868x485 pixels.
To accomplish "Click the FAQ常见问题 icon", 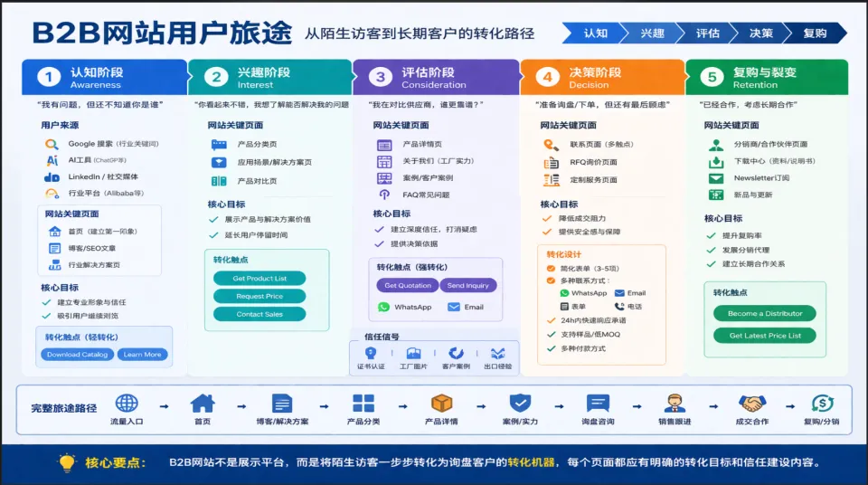I will [x=384, y=195].
